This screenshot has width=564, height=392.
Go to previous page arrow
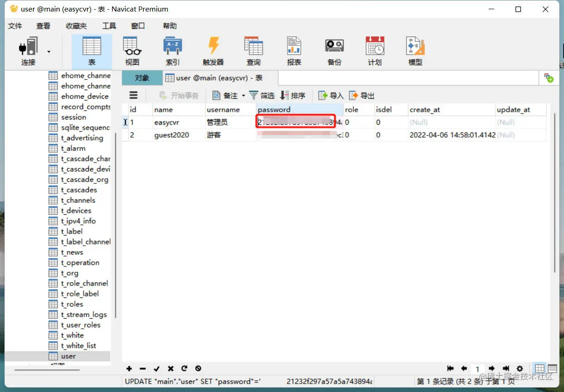[464, 368]
